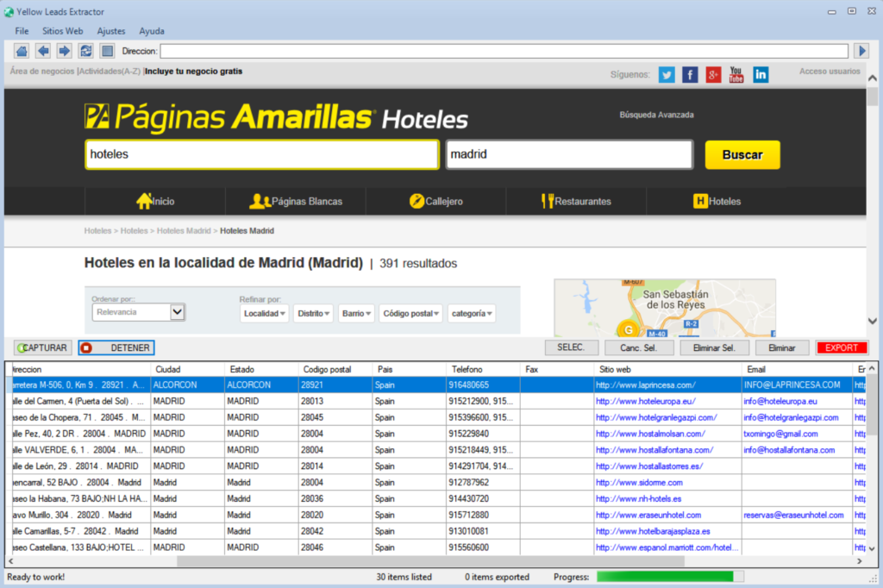The height and width of the screenshot is (588, 883).
Task: Open the LinkedIn social icon
Action: (761, 74)
